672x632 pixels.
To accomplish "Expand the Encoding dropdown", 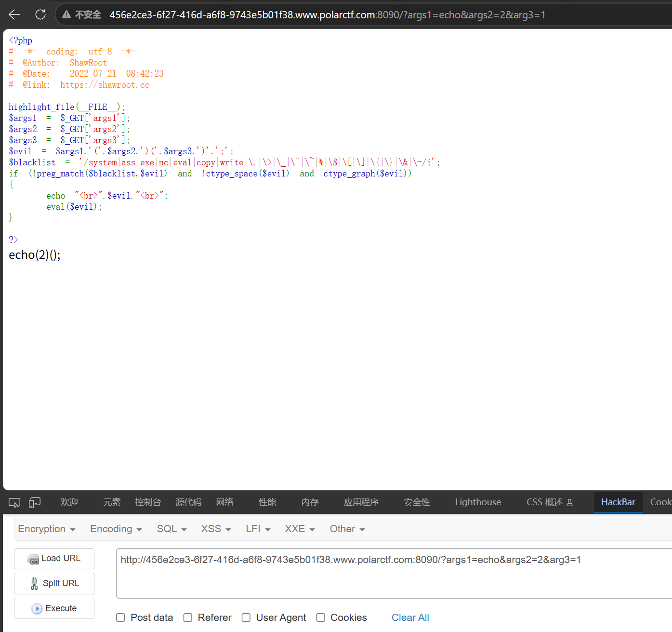I will [x=116, y=529].
